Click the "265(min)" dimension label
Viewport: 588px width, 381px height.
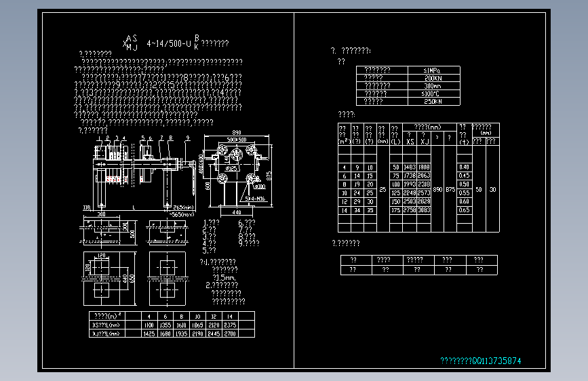[x=183, y=207]
